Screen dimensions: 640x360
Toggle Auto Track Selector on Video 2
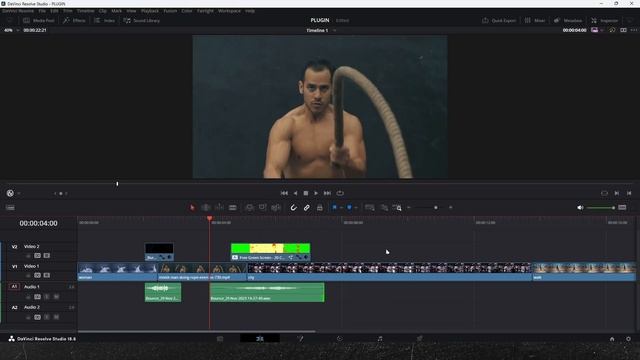point(38,256)
